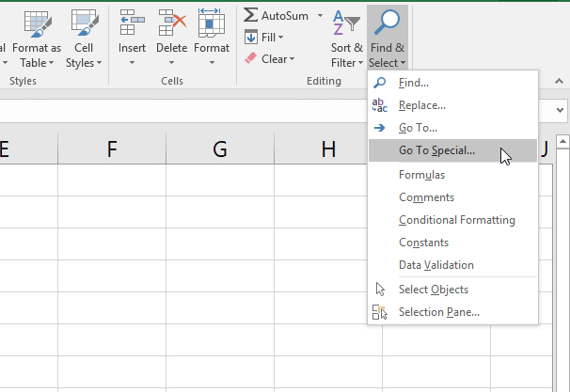This screenshot has height=392, width=570.
Task: Open Selection Pane... menu item
Action: [453, 312]
